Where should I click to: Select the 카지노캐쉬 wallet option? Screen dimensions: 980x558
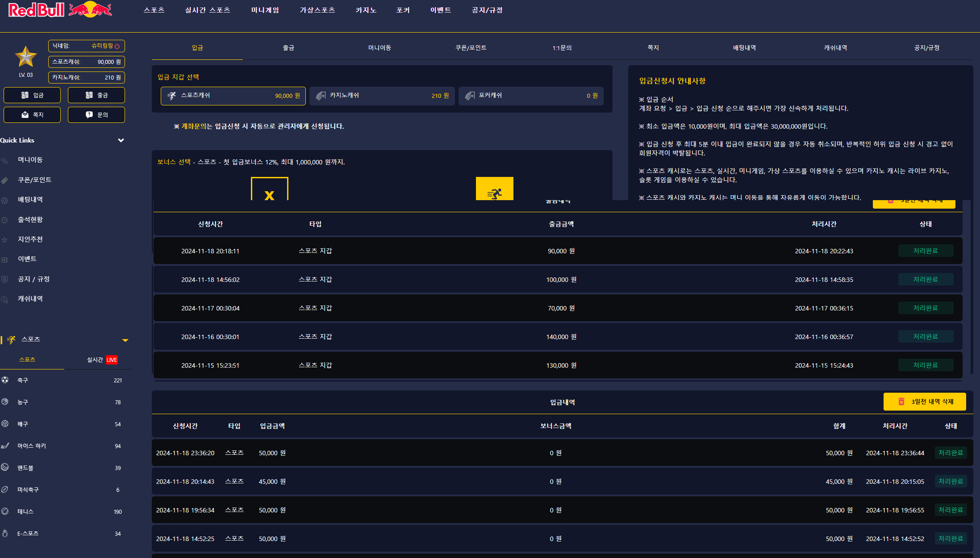(x=382, y=96)
